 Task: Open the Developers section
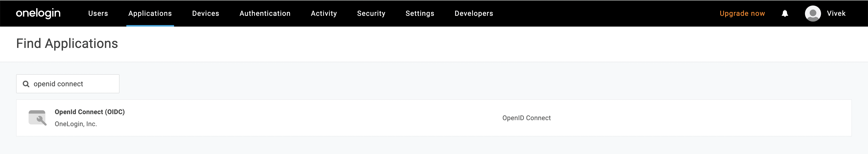coord(473,13)
